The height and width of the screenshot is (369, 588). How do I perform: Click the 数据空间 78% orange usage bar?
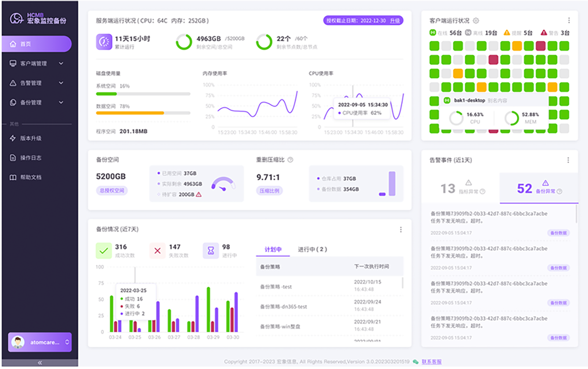click(x=130, y=113)
